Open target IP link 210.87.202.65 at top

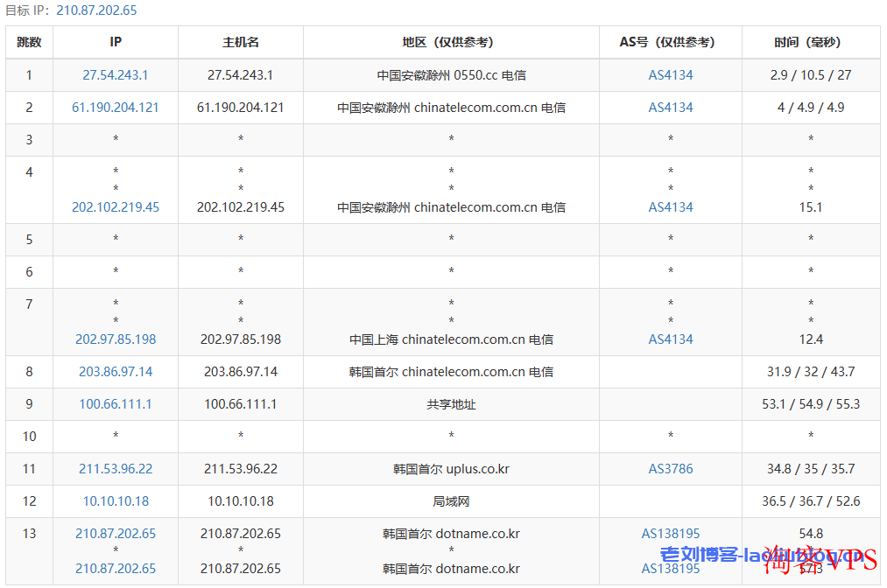(x=96, y=10)
